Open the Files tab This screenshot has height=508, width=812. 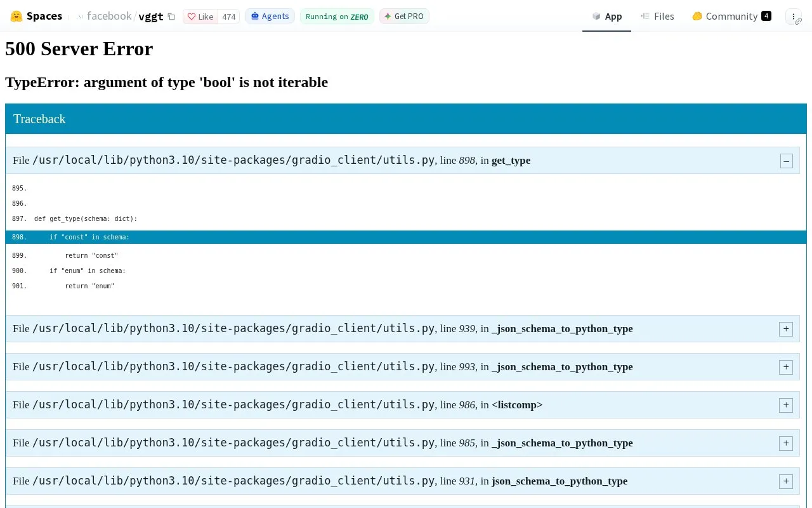pyautogui.click(x=657, y=17)
